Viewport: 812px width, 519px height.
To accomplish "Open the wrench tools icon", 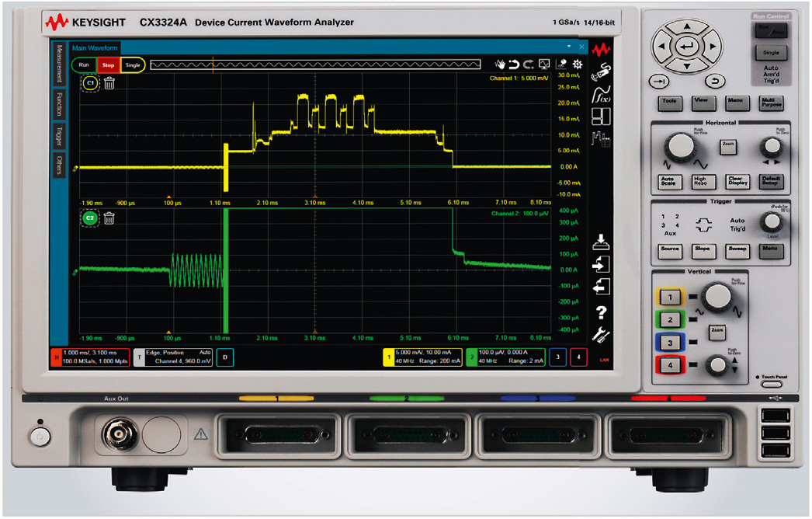I will 601,335.
